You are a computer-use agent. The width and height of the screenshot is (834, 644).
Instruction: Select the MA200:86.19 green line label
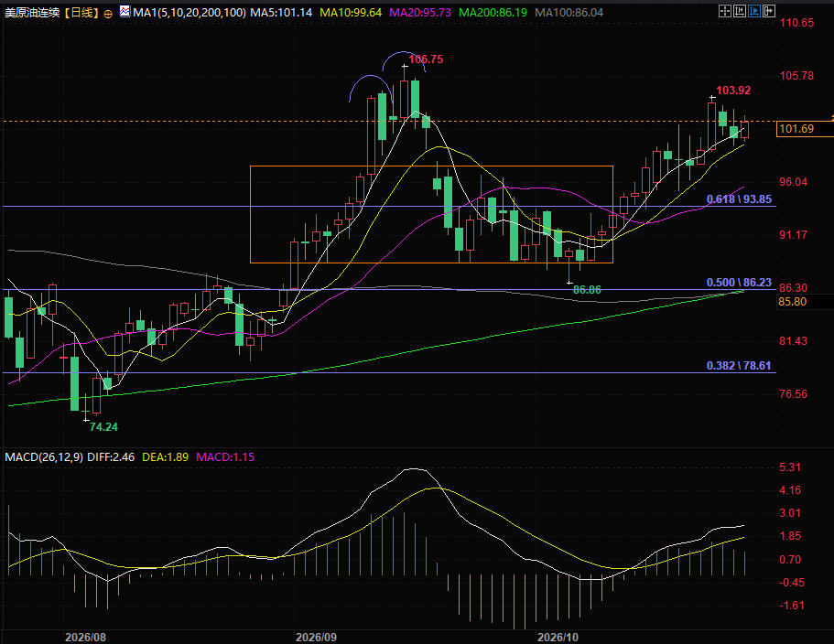[493, 12]
